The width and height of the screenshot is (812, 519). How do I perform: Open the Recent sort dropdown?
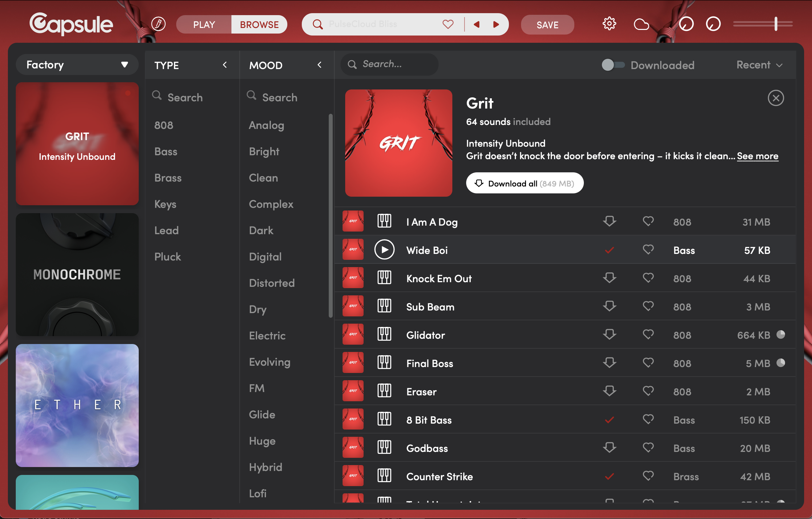pos(759,65)
